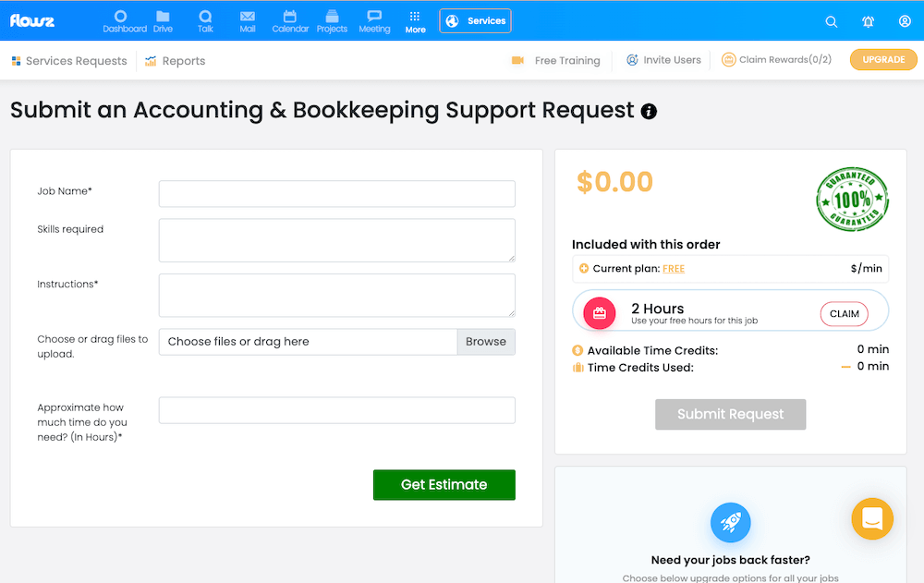Screen dimensions: 924x583
Task: Focus the Job Name input field
Action: (337, 194)
